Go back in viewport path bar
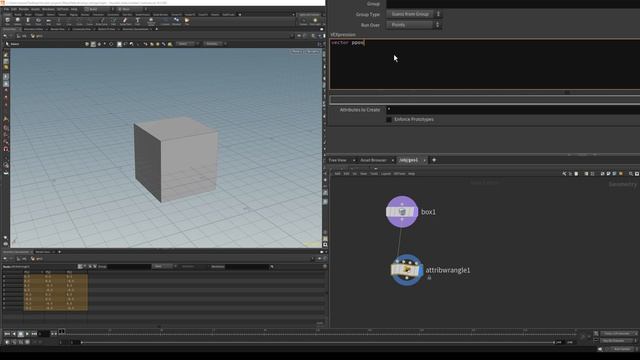 5,36
